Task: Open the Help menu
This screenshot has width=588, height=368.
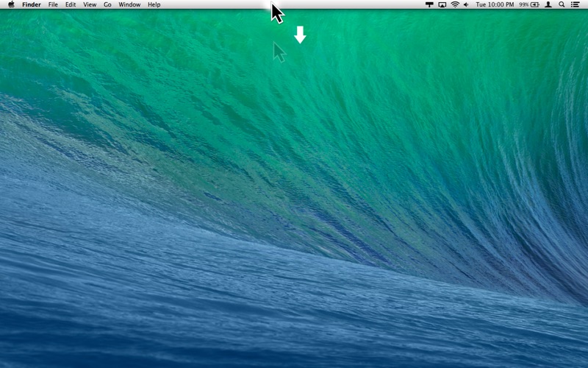Action: pos(154,4)
